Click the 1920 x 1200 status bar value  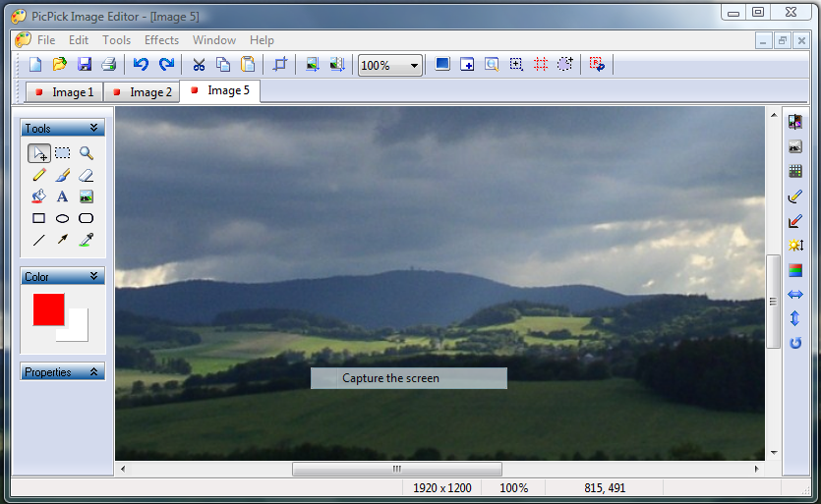coord(442,488)
